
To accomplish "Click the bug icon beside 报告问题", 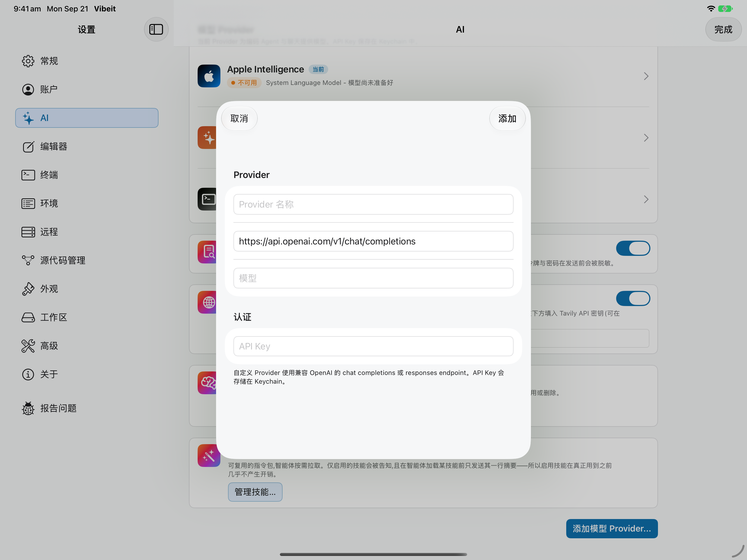I will pos(28,408).
